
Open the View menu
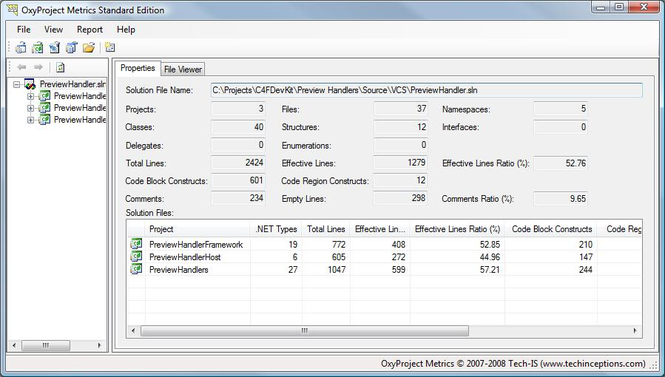click(53, 29)
